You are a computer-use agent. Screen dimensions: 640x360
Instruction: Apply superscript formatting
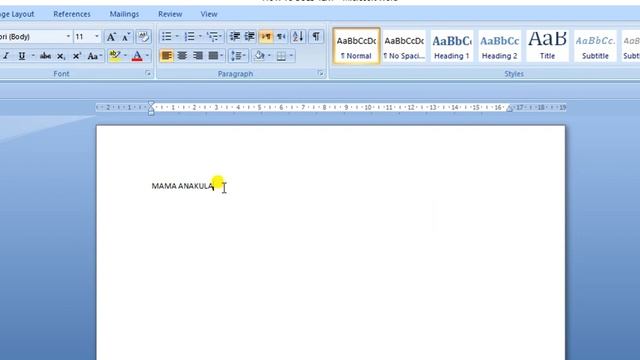(x=77, y=56)
